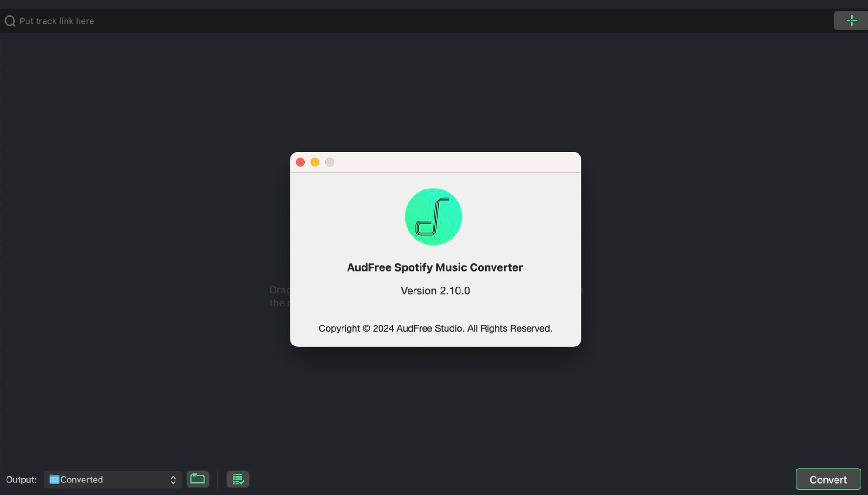Image resolution: width=868 pixels, height=495 pixels.
Task: Click the 'Version 2.10.0' text
Action: click(435, 291)
